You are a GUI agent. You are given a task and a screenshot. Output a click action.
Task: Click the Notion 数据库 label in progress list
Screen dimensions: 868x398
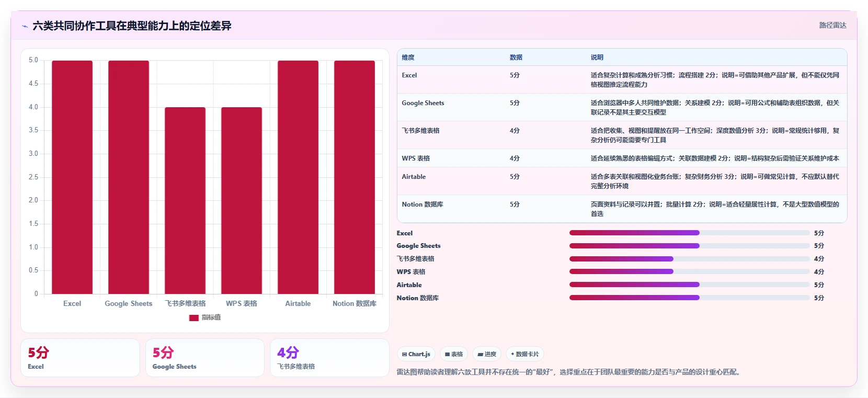pyautogui.click(x=417, y=298)
